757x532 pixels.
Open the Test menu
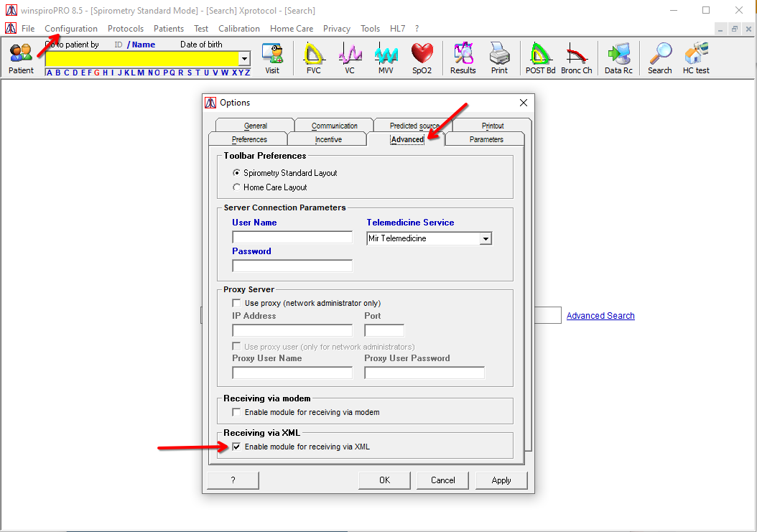coord(201,29)
